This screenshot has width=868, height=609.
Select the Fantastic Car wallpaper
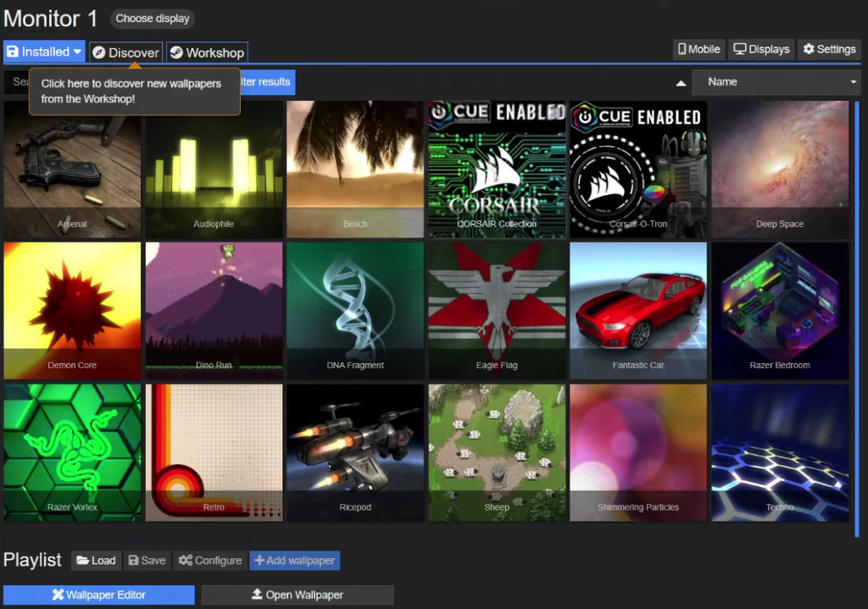(638, 310)
